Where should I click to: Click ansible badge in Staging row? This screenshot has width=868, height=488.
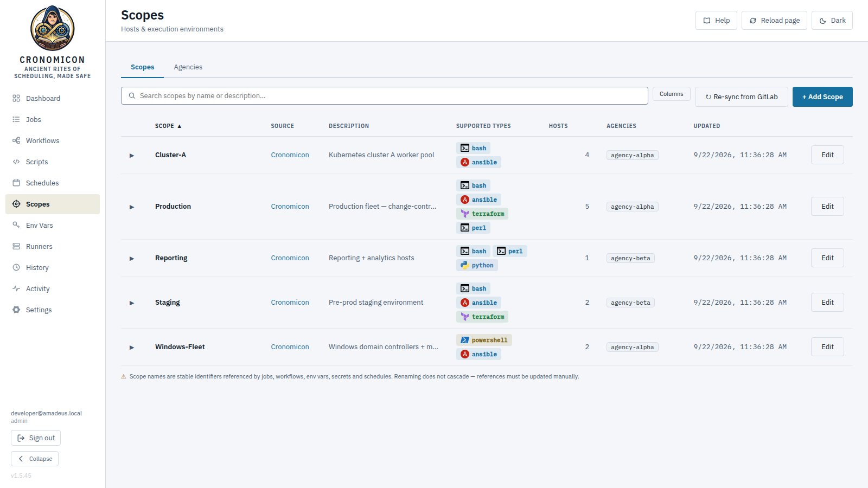[x=478, y=303]
